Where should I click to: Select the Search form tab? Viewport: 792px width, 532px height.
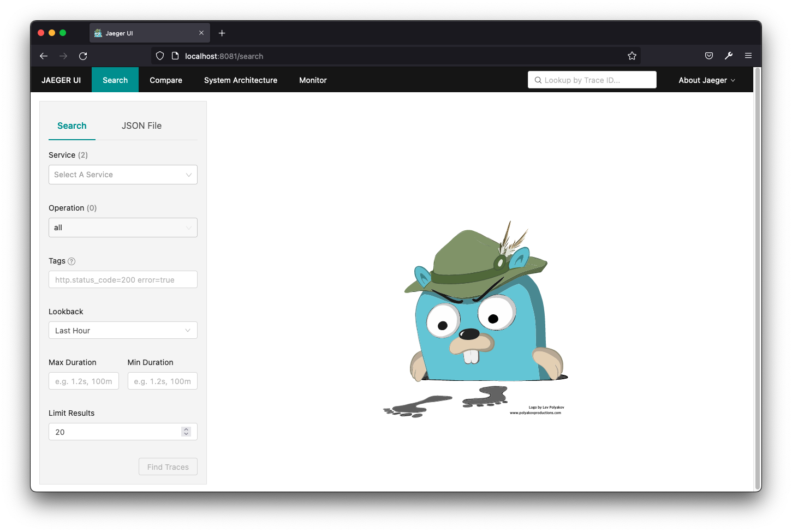coord(72,125)
